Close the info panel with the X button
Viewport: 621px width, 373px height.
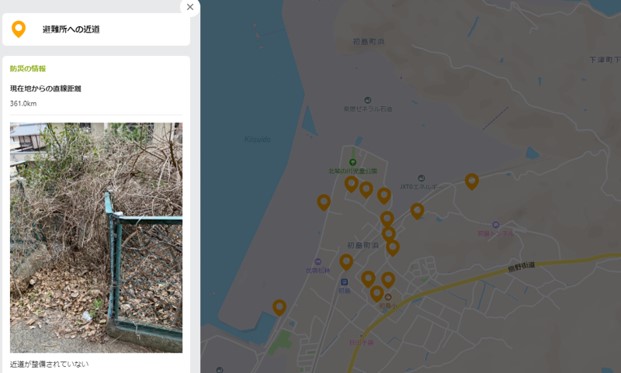(x=190, y=7)
